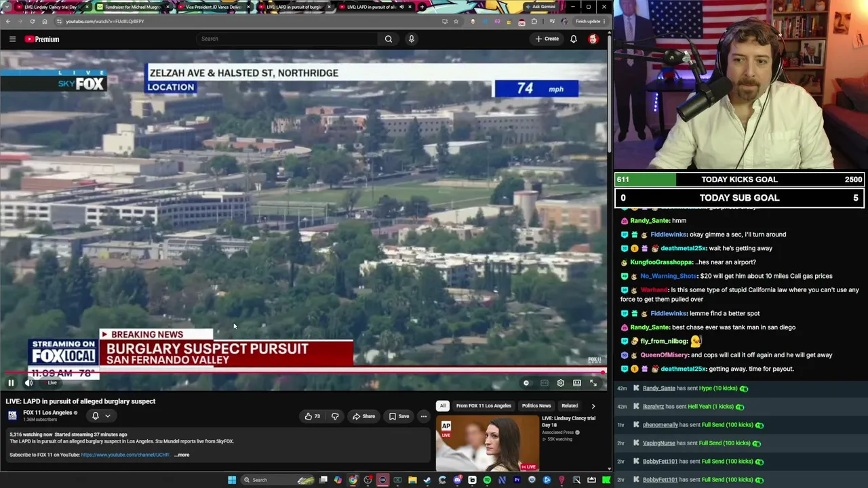Open a new browser tab

422,7
